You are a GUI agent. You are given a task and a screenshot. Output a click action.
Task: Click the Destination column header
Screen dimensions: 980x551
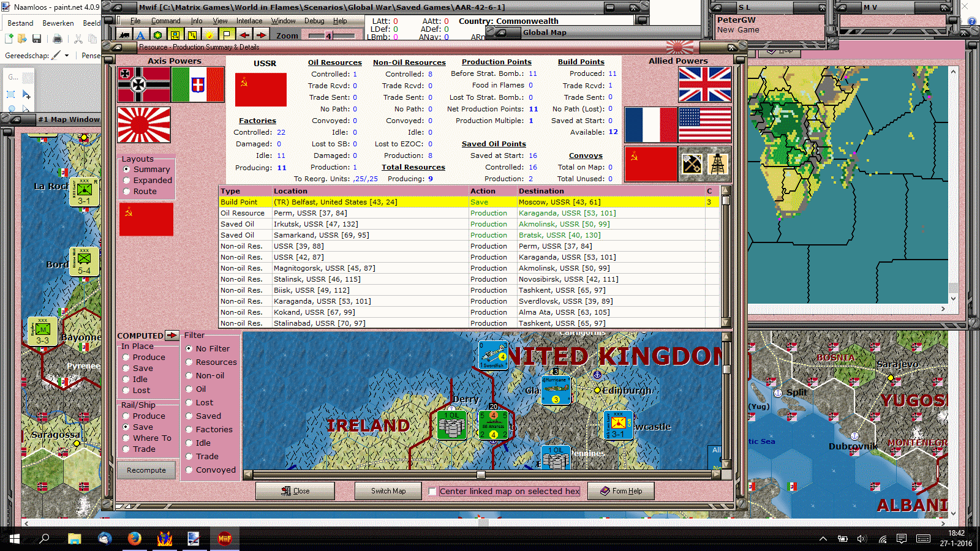(x=611, y=191)
